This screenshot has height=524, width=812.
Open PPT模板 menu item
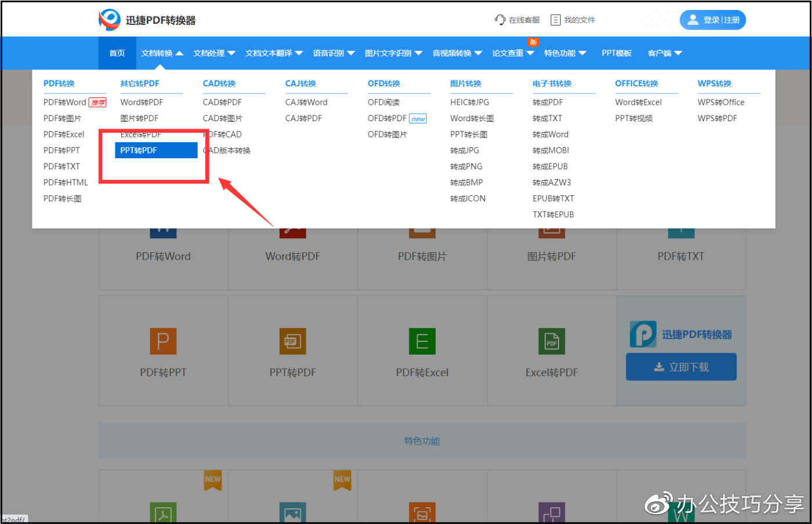[x=617, y=53]
